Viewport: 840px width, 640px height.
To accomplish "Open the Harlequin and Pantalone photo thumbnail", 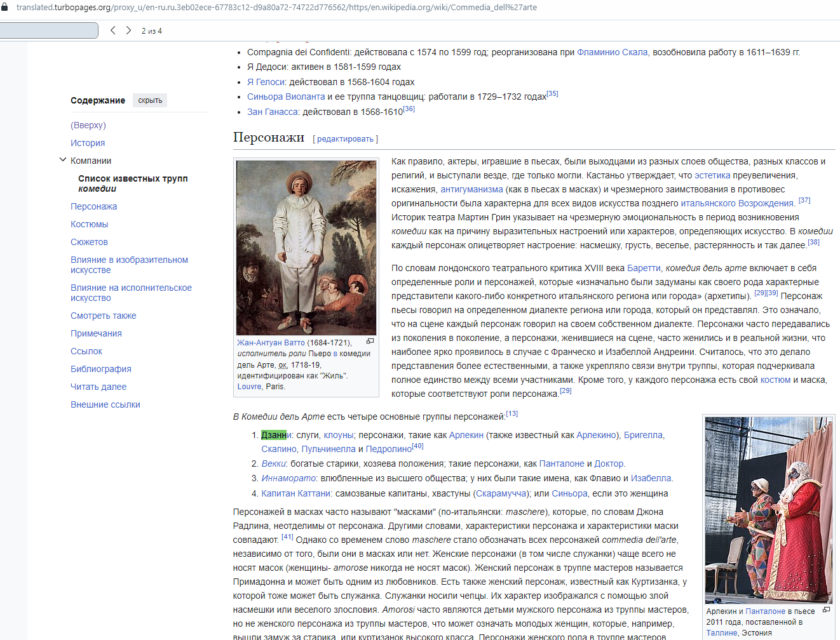I will click(x=768, y=510).
